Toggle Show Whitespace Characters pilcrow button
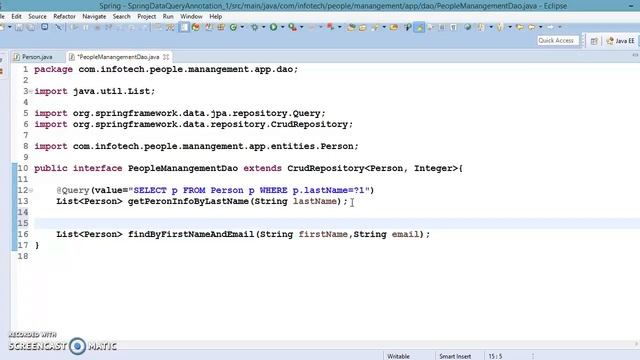This screenshot has width=640, height=360. [453, 27]
